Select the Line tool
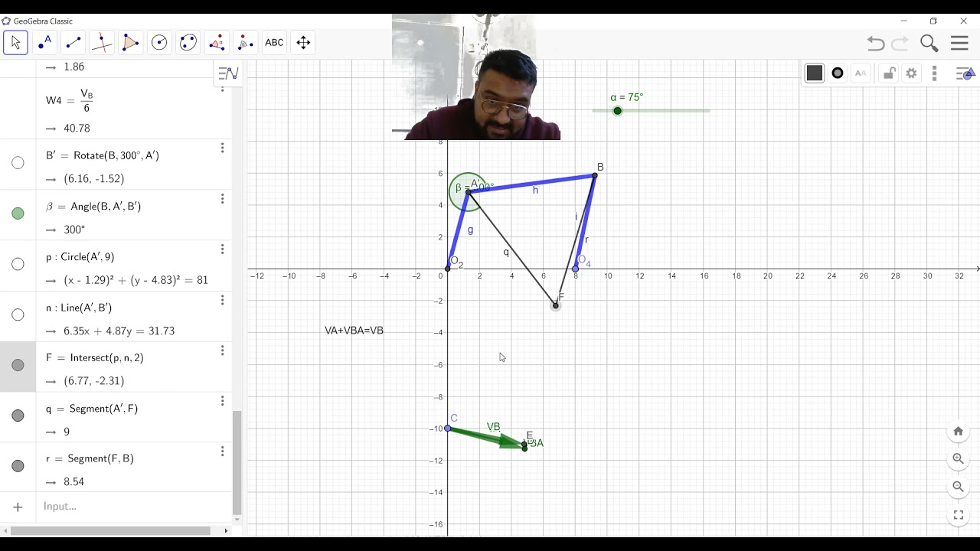Viewport: 980px width, 551px height. (x=73, y=43)
